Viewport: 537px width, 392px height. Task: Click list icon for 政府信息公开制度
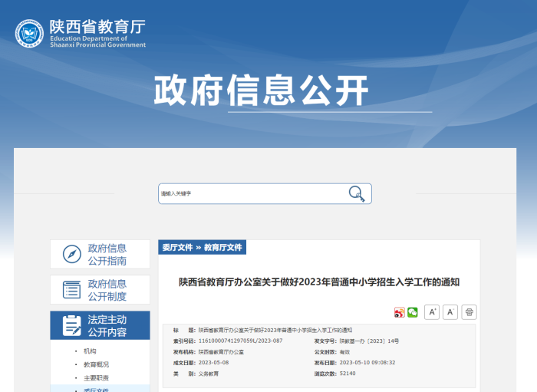coord(71,290)
